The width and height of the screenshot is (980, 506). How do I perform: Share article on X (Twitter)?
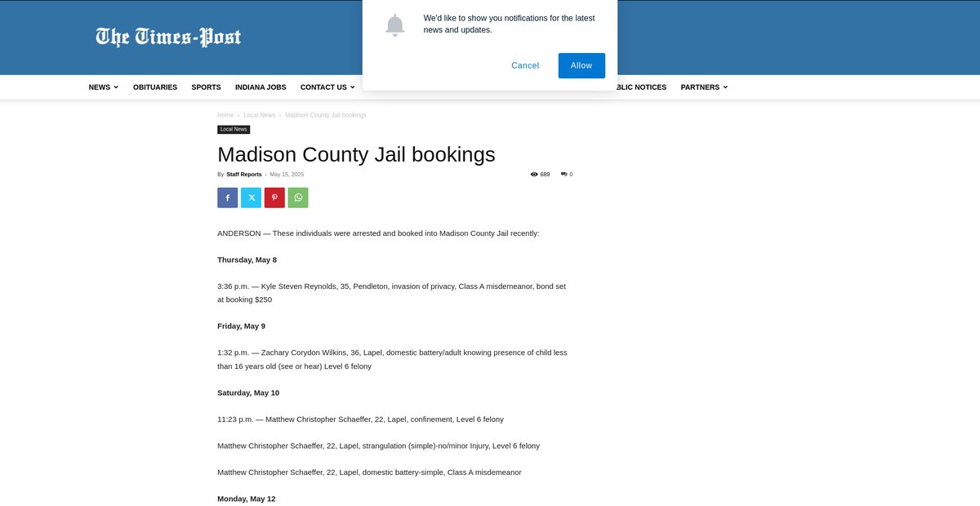[251, 198]
